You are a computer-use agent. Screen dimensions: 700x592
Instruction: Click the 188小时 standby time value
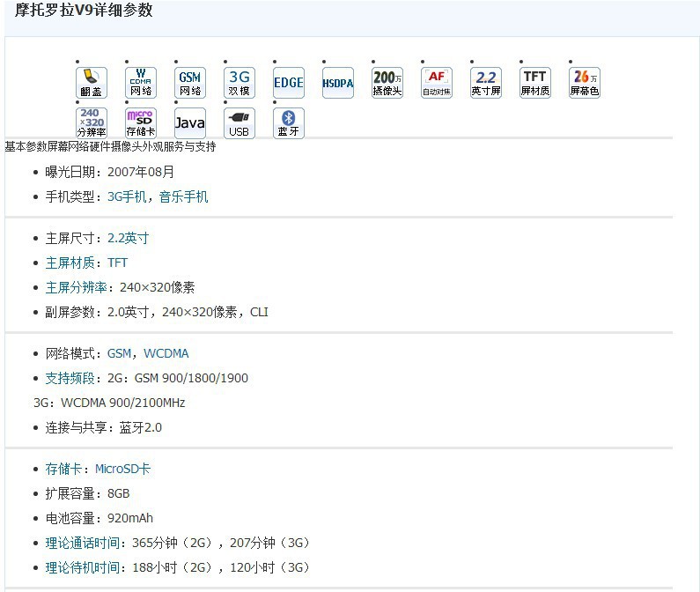pos(173,567)
